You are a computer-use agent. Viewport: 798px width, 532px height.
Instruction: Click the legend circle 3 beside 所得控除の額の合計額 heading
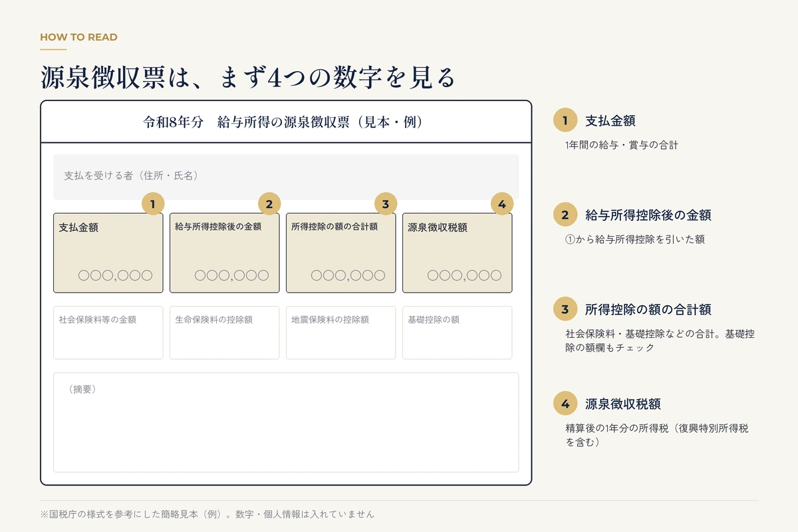click(x=565, y=309)
